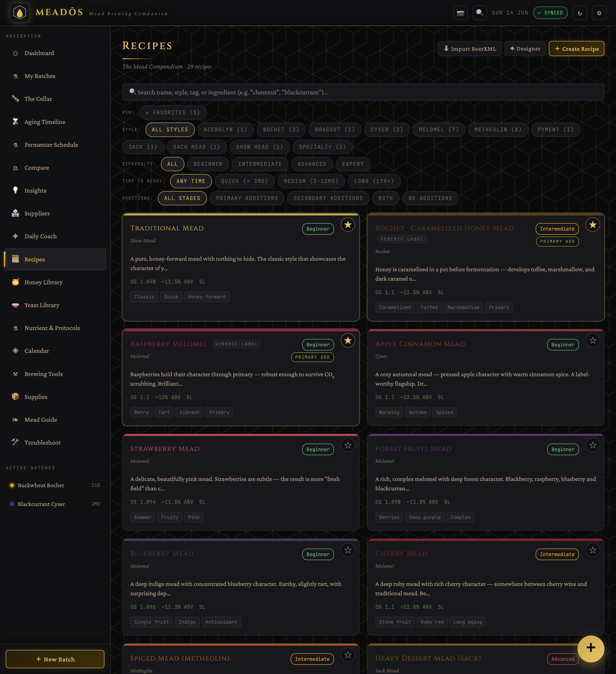Click Create Recipe button

pyautogui.click(x=576, y=48)
